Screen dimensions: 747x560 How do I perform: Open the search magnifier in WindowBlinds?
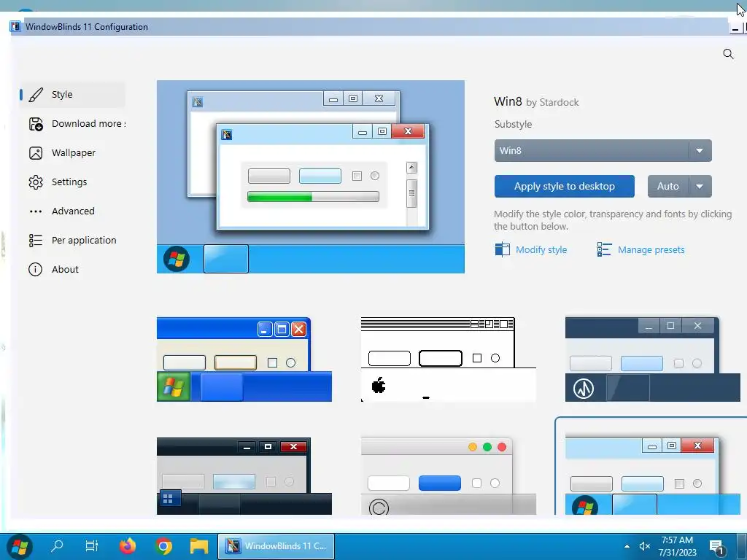click(728, 54)
